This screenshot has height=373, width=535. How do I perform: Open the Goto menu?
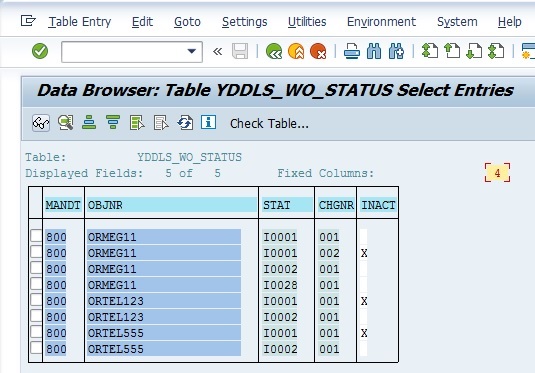click(x=187, y=22)
